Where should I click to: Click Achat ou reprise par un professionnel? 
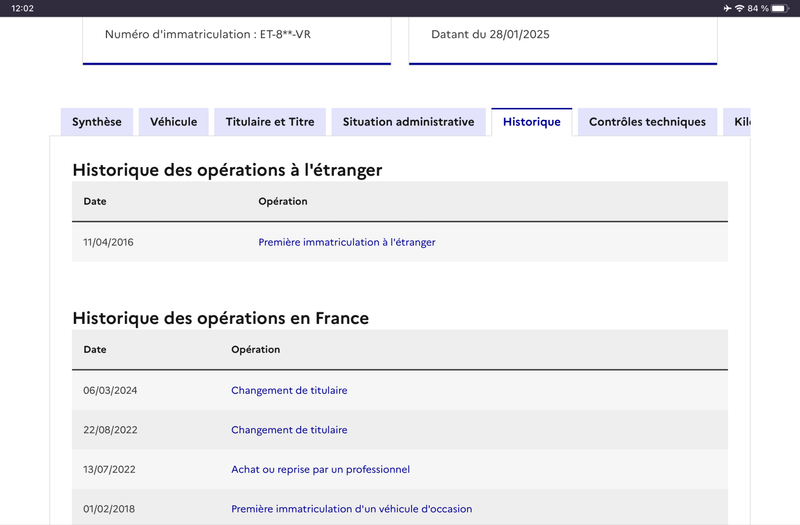(320, 469)
